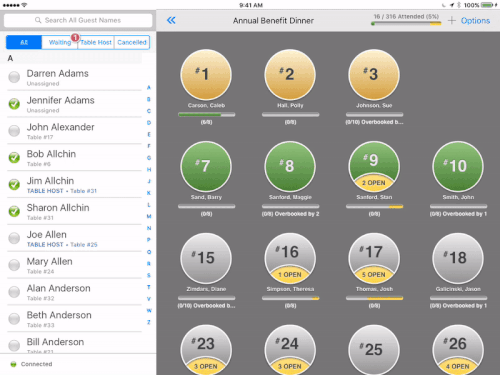This screenshot has height=375, width=500.
Task: Open table #17 with 5 open seats
Action: click(374, 258)
